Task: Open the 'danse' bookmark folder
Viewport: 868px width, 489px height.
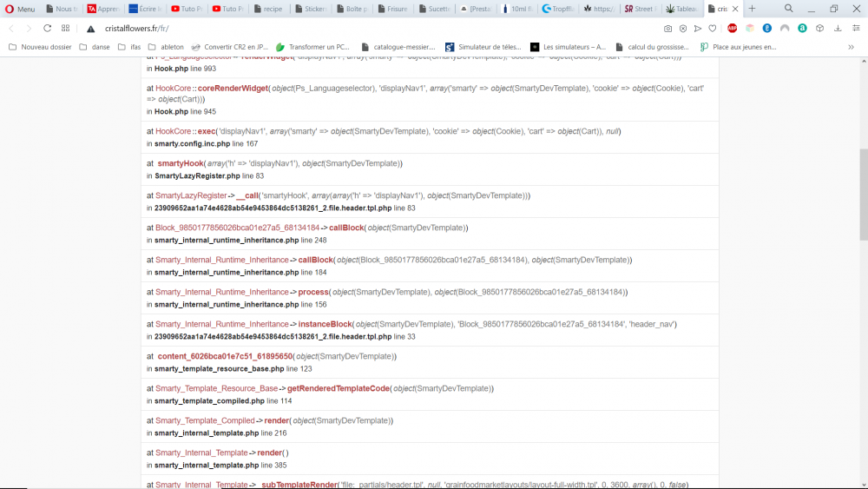Action: click(94, 47)
